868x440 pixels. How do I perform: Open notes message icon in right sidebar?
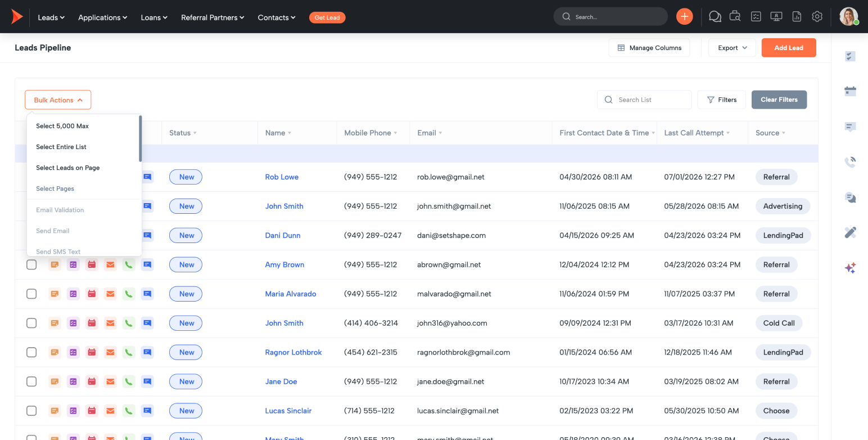(x=850, y=127)
